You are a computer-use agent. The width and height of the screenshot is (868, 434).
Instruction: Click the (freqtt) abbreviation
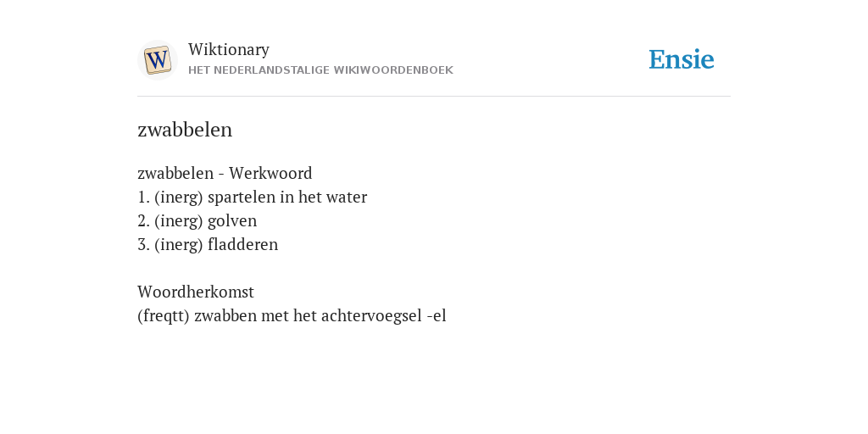coord(164,316)
